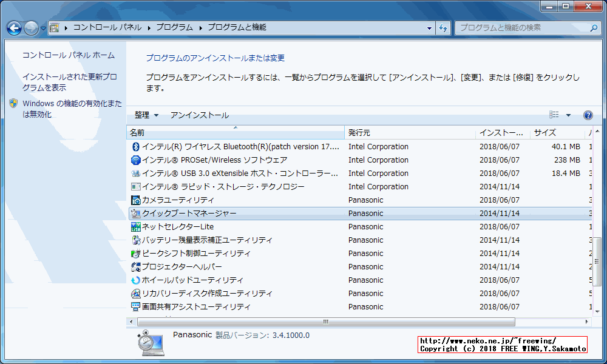Click アンインストール in the toolbar
The image size is (607, 364).
tap(199, 115)
